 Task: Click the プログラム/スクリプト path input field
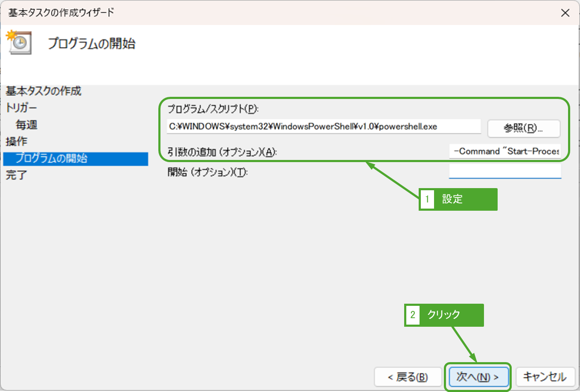tap(324, 127)
